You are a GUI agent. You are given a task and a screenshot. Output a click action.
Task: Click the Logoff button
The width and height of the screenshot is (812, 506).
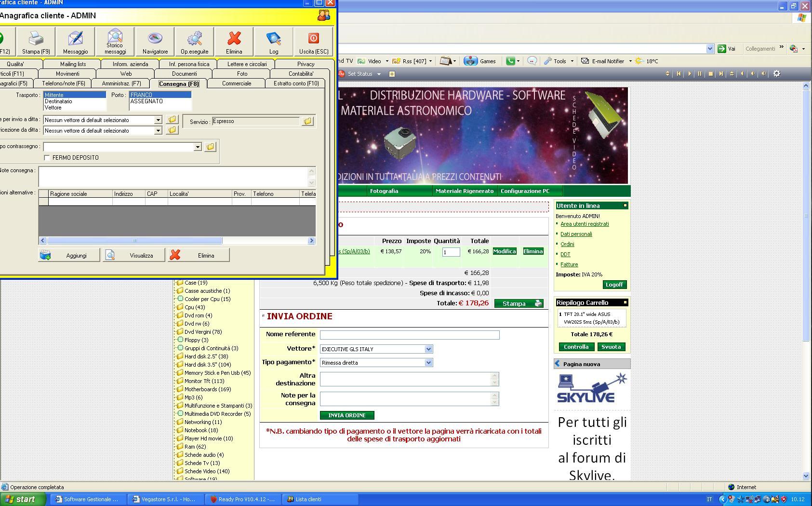[614, 285]
